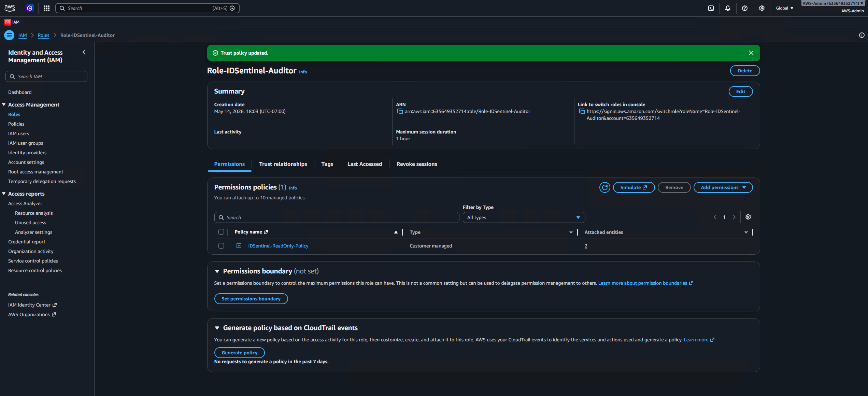Edit the role Summary
Image resolution: width=868 pixels, height=396 pixels.
tap(741, 91)
